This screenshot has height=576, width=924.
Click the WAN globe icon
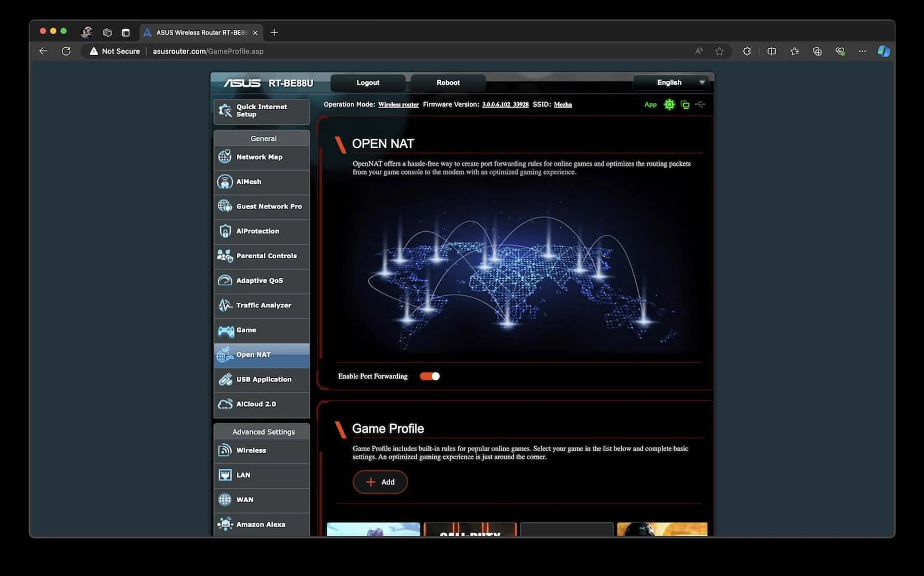(225, 499)
